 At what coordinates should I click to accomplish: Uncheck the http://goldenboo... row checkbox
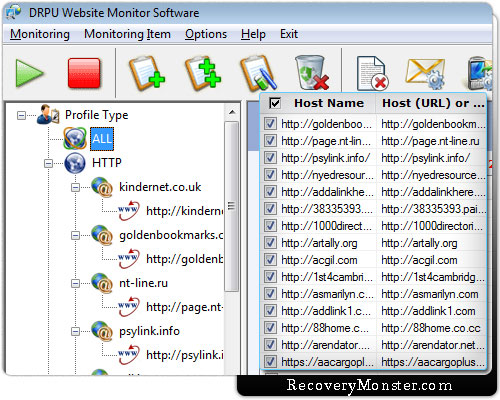click(270, 124)
